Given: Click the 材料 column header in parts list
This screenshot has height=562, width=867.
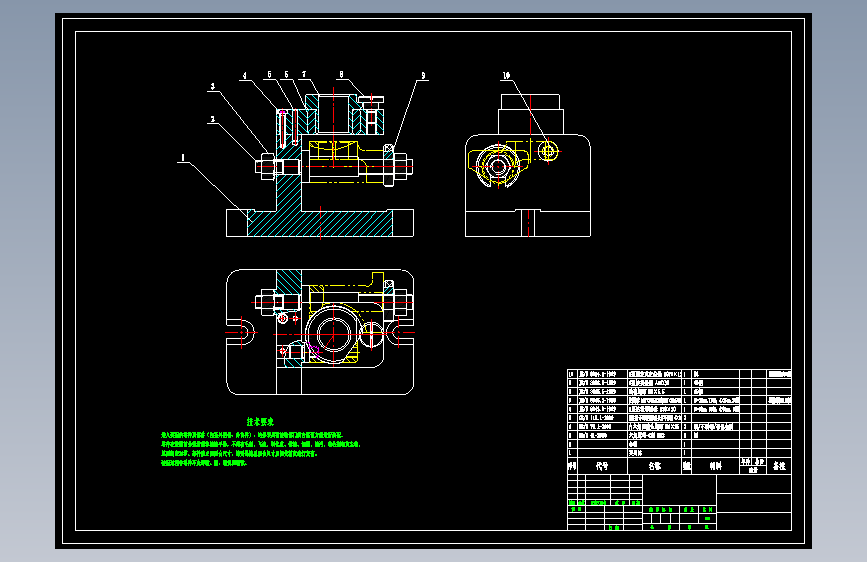Looking at the screenshot, I should tap(715, 466).
